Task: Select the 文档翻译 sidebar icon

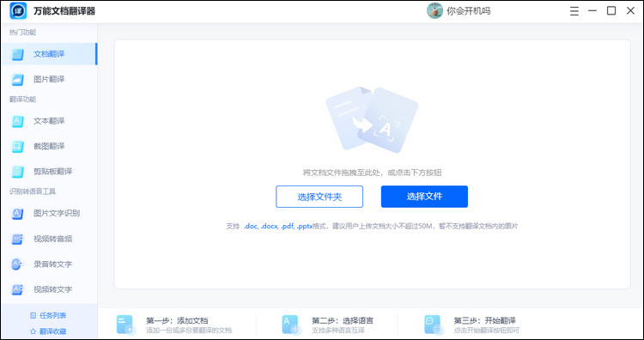Action: [x=18, y=54]
